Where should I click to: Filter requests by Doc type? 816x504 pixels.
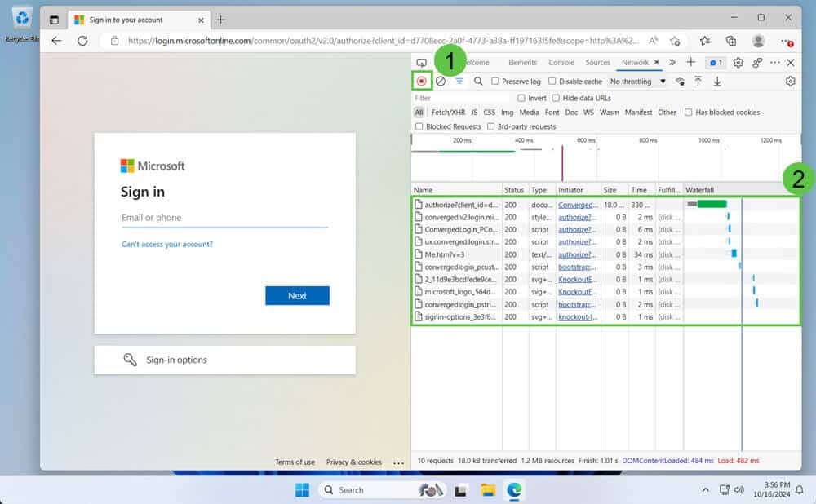tap(571, 113)
